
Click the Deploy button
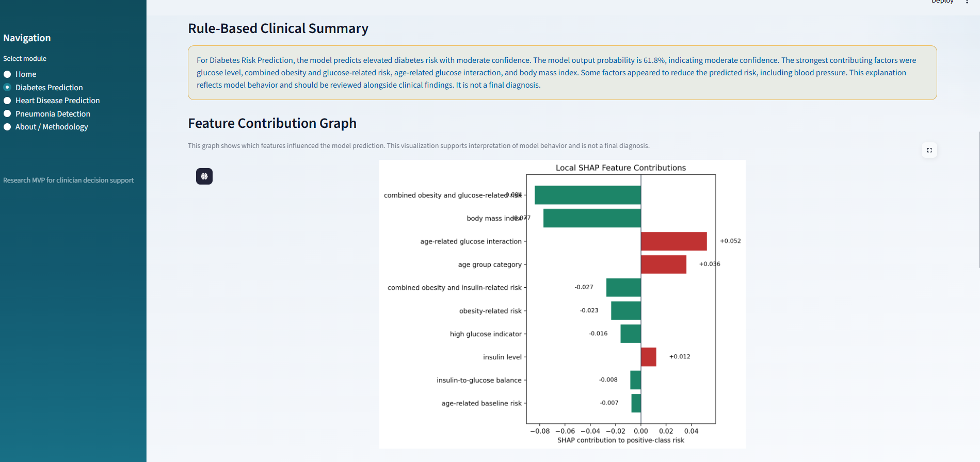point(942,2)
